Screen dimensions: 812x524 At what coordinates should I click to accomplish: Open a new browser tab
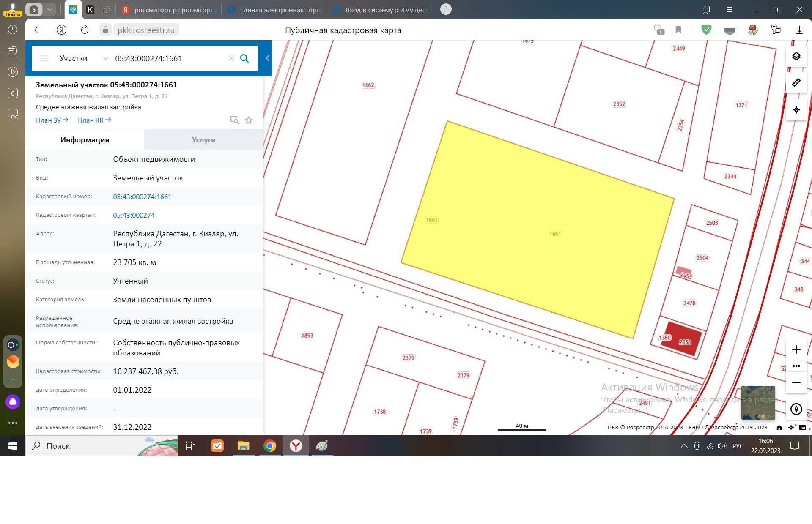click(x=446, y=9)
